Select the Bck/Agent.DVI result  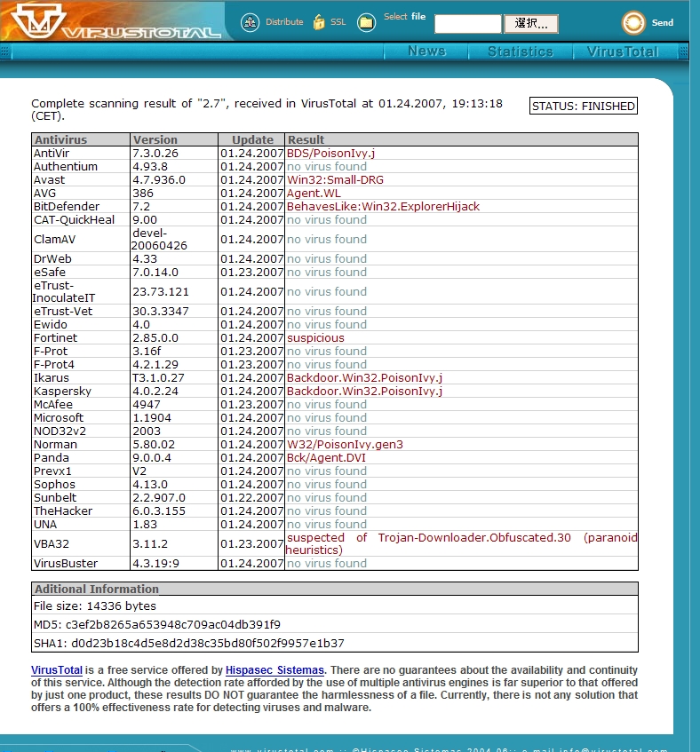click(x=326, y=458)
